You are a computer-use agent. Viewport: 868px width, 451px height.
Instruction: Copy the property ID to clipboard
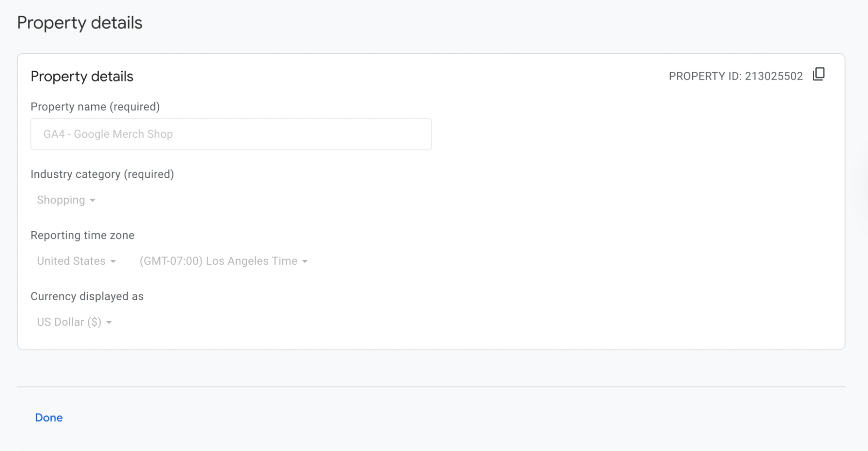coord(818,74)
